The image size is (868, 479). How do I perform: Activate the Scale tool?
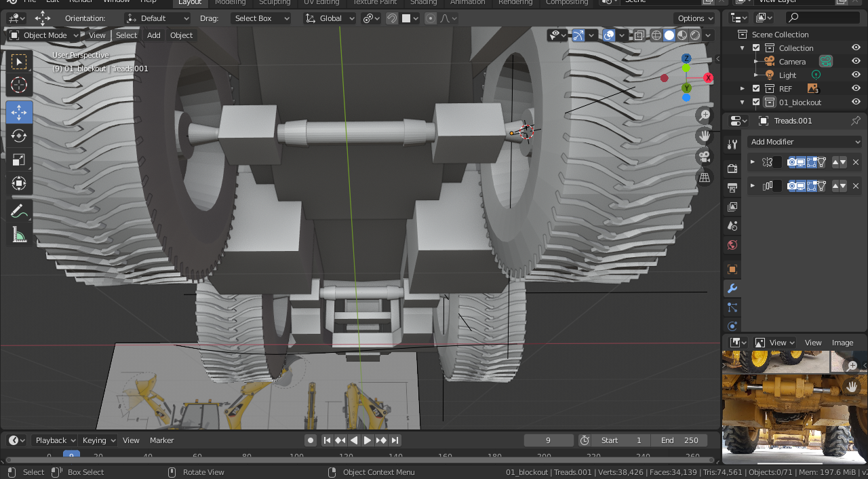19,159
